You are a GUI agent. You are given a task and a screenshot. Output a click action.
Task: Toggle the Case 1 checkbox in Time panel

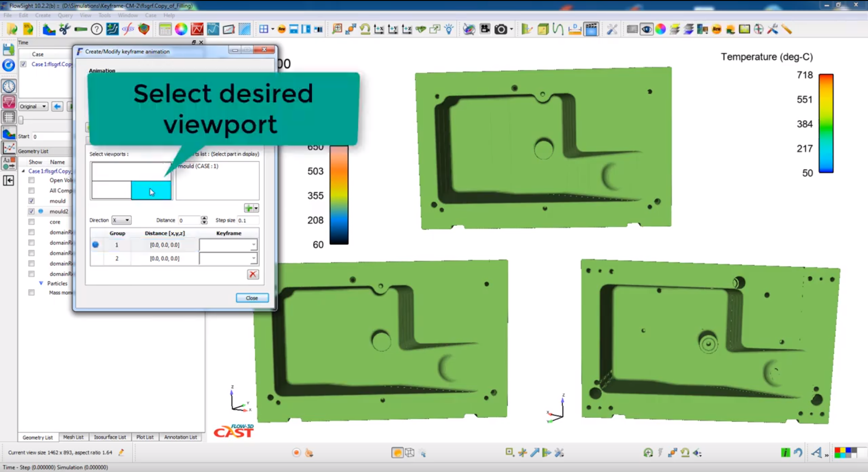24,64
